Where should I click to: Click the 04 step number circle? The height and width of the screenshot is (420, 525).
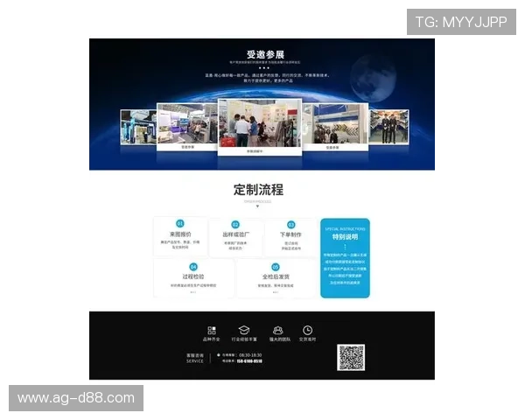point(193,266)
